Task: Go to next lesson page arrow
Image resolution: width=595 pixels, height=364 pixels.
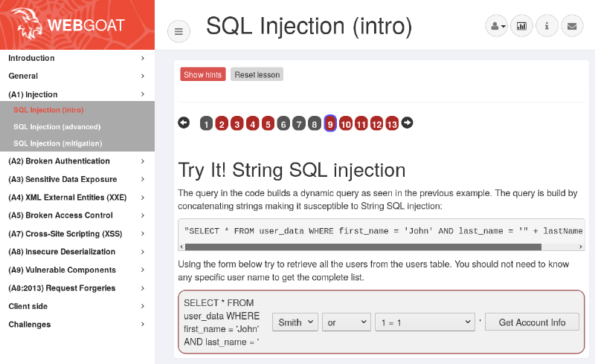Action: pos(407,123)
